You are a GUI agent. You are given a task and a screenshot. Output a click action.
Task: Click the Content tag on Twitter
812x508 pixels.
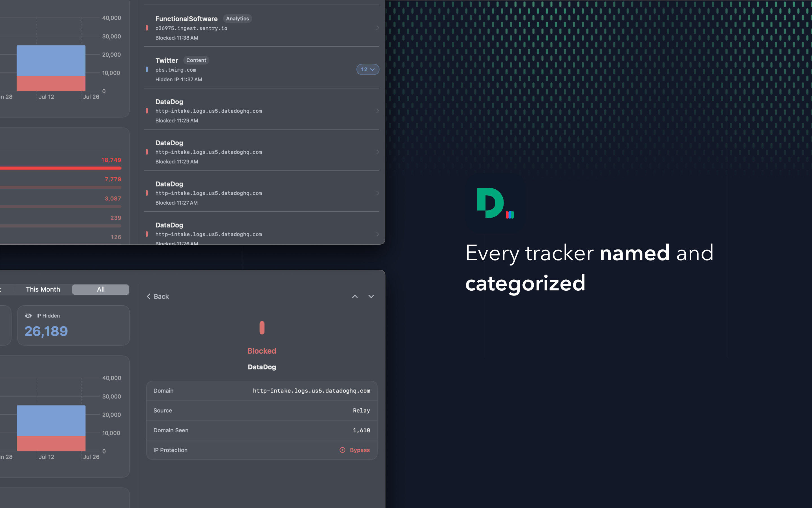(196, 60)
